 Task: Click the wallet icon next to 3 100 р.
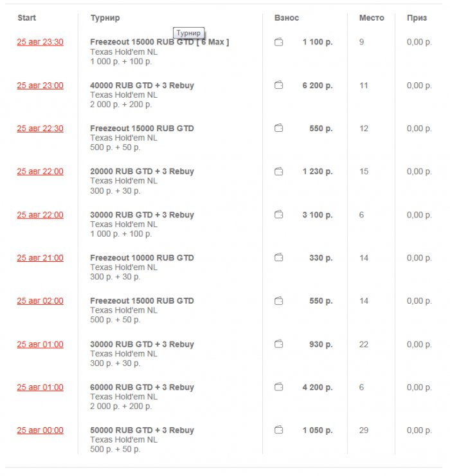278,215
